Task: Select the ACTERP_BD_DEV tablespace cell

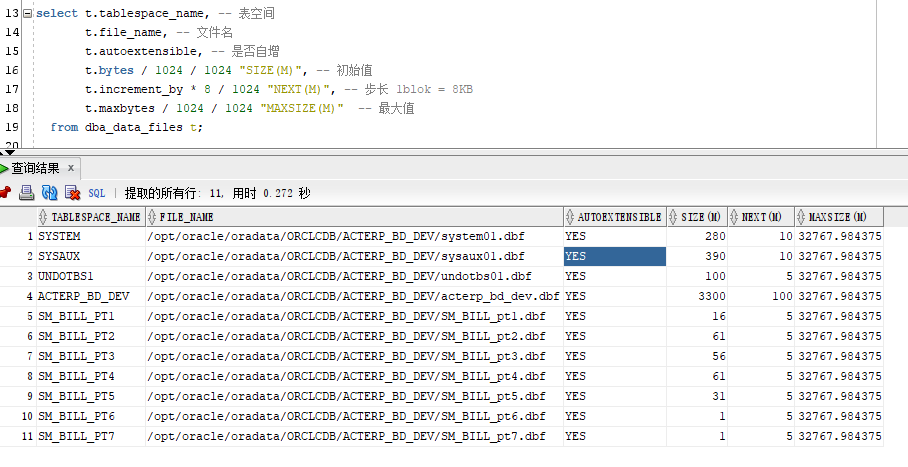Action: (x=84, y=296)
